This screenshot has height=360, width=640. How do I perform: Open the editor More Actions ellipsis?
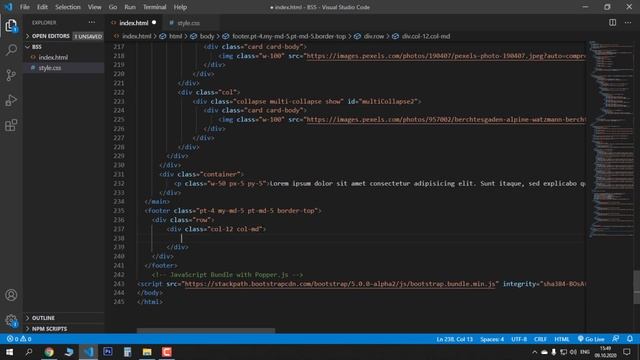(x=628, y=22)
